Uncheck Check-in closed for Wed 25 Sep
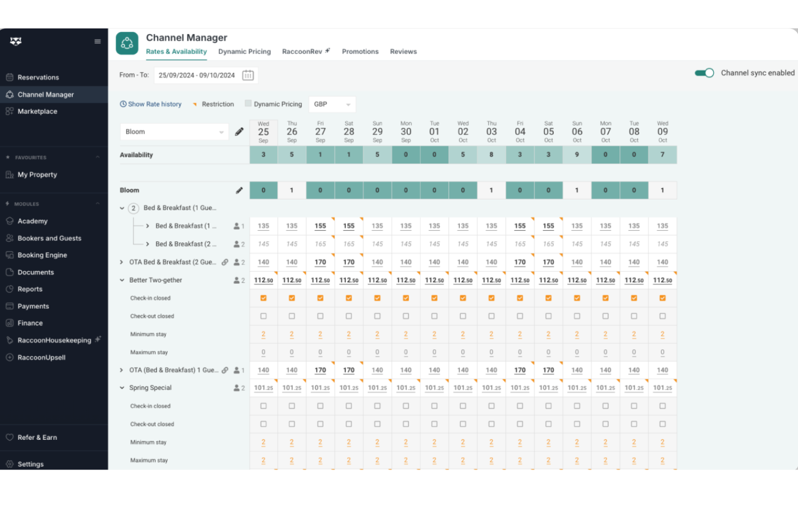 [263, 298]
